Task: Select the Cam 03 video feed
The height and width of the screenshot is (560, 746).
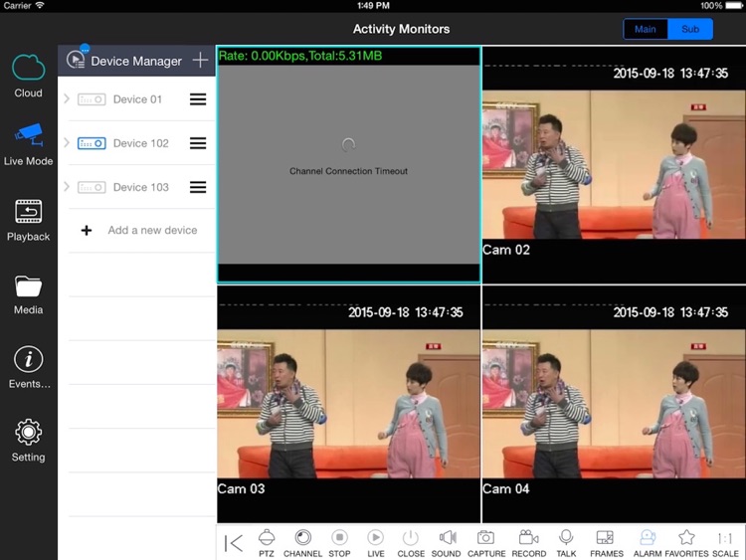Action: tap(349, 404)
